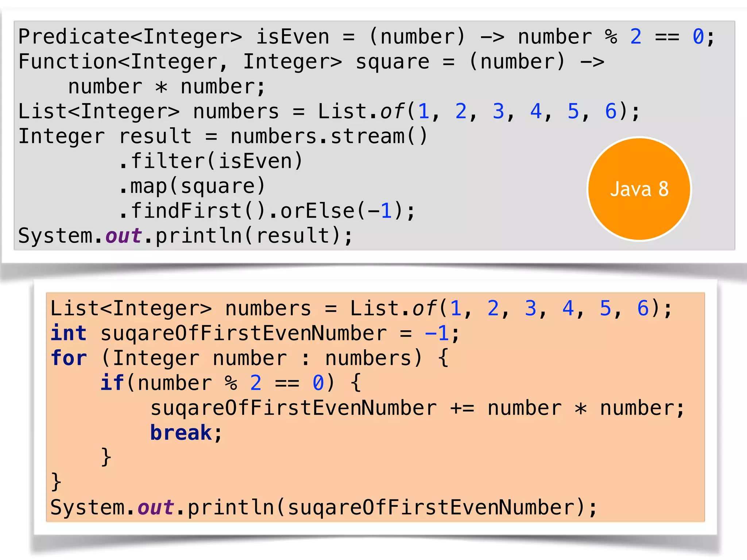
Task: Click 'System.out.println(result);' line
Action: (186, 236)
